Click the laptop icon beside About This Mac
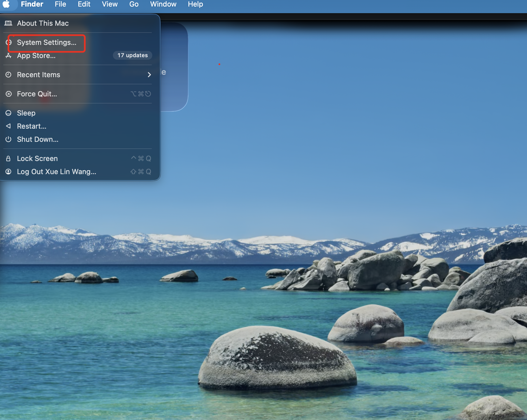This screenshot has height=420, width=527. (x=8, y=23)
